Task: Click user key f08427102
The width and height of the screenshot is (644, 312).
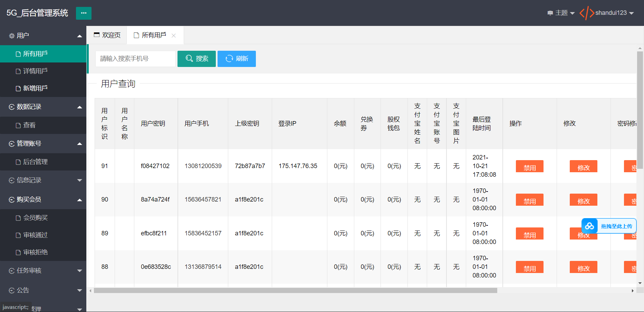Action: click(x=155, y=166)
